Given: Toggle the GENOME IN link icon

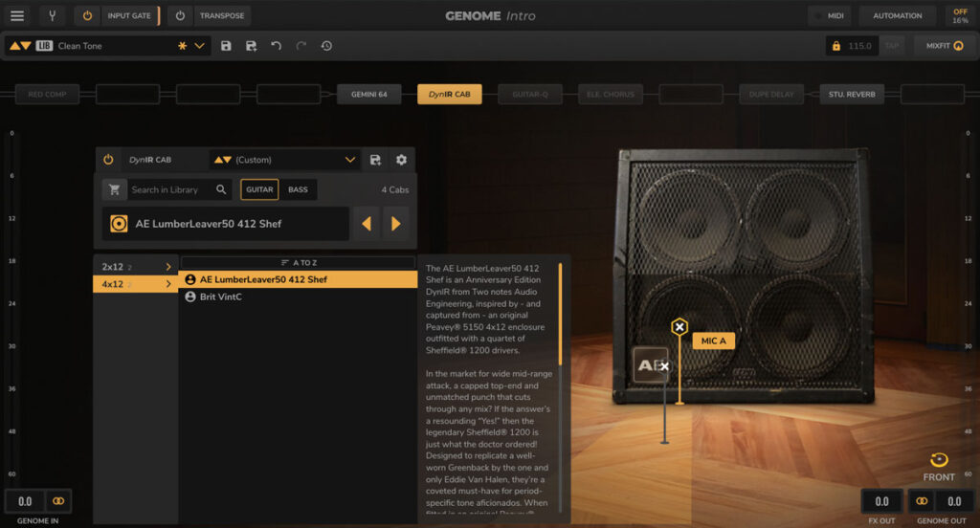Looking at the screenshot, I should tap(58, 501).
